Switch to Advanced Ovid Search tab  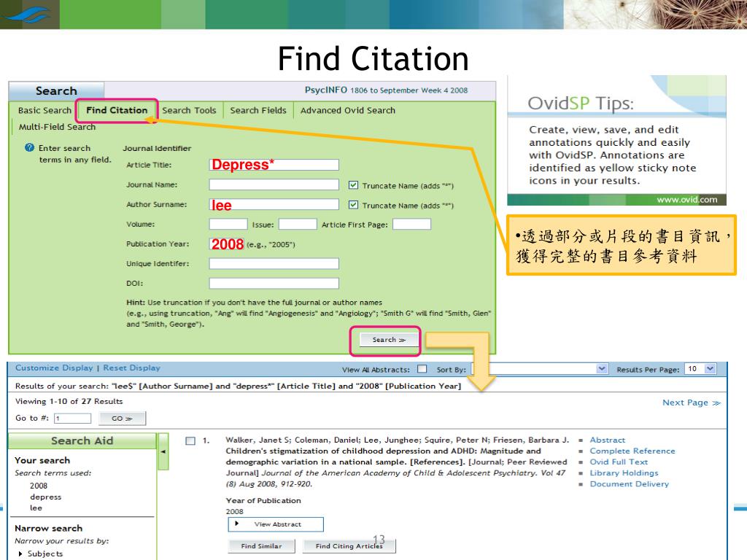tap(348, 111)
